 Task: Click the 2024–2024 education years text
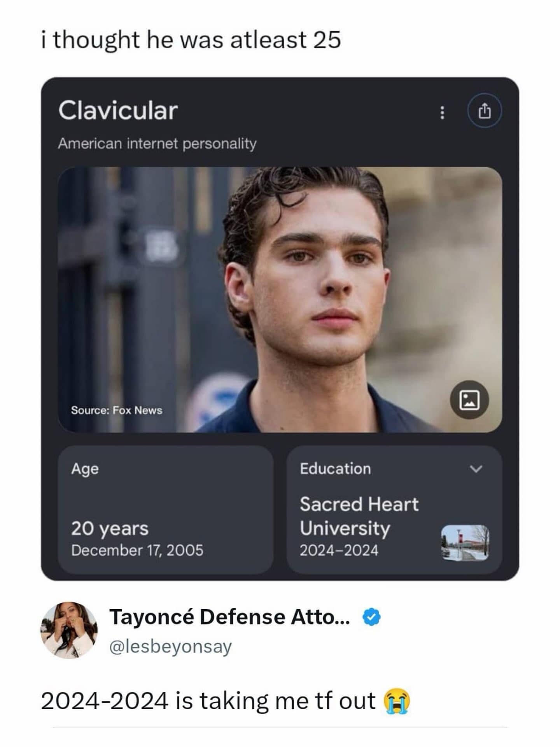339,550
